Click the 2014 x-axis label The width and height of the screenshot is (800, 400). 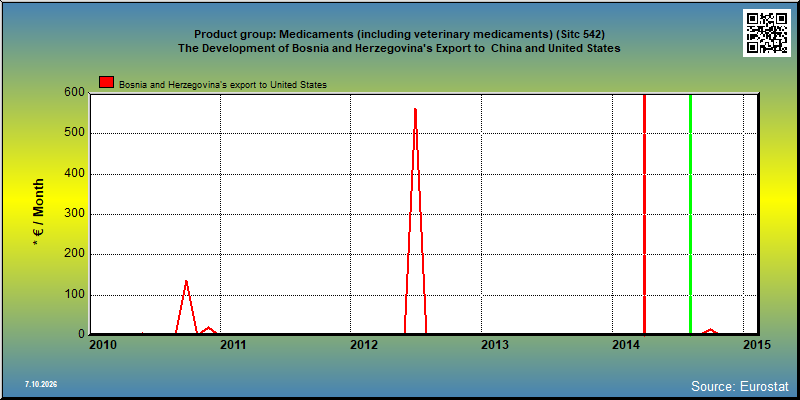tap(626, 345)
